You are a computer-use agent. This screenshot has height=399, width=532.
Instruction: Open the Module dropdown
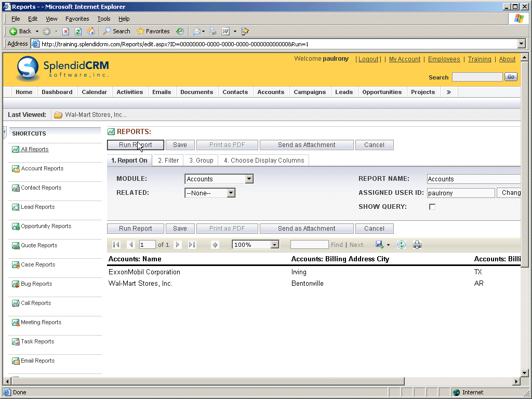point(249,179)
